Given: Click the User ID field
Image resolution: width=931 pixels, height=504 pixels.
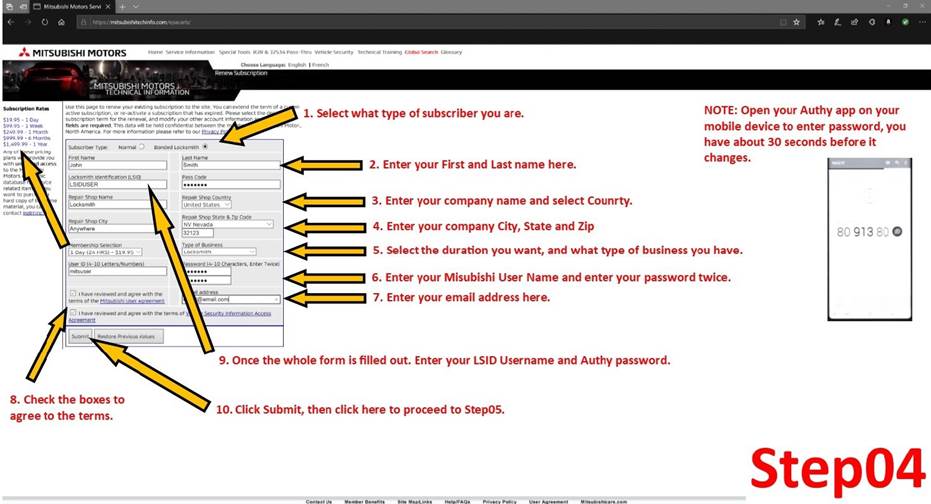Looking at the screenshot, I should click(x=118, y=271).
